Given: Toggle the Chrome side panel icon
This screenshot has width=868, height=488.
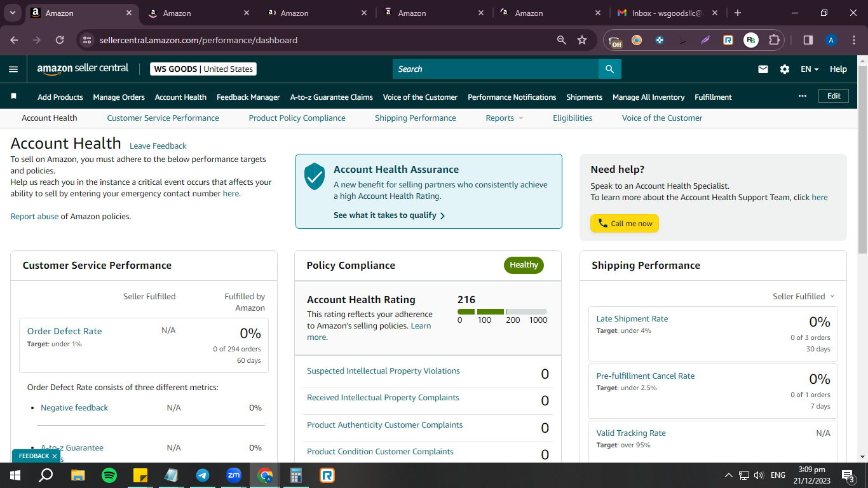Looking at the screenshot, I should point(808,40).
